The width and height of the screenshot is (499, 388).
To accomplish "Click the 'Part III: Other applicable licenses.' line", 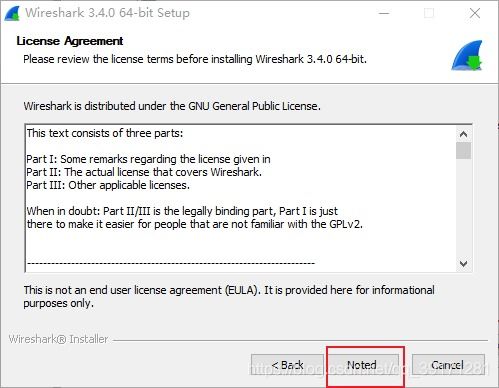I will 108,185.
